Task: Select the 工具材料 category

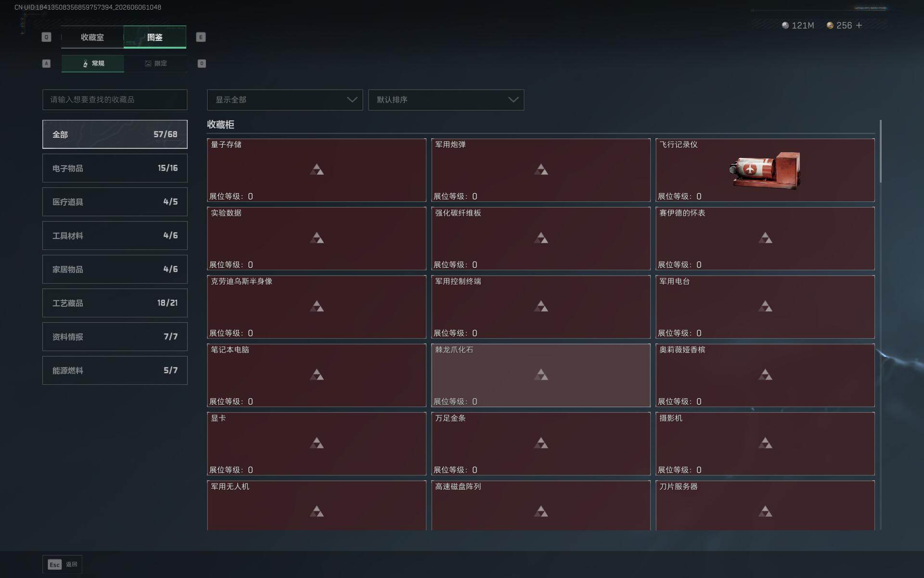Action: (115, 236)
